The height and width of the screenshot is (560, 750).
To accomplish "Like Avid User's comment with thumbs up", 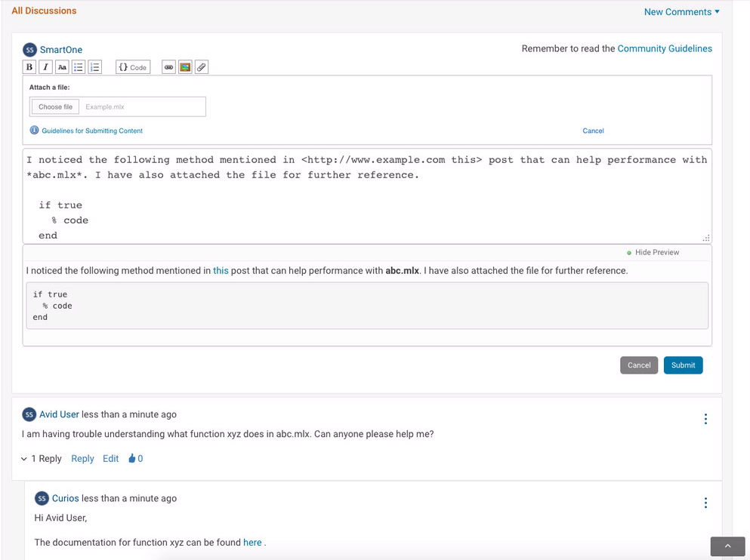I will pos(132,458).
